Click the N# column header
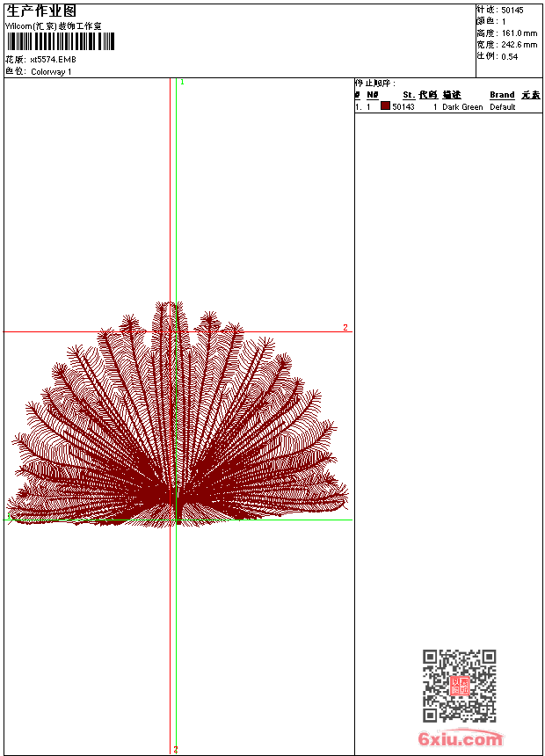This screenshot has width=545, height=756. 373,95
